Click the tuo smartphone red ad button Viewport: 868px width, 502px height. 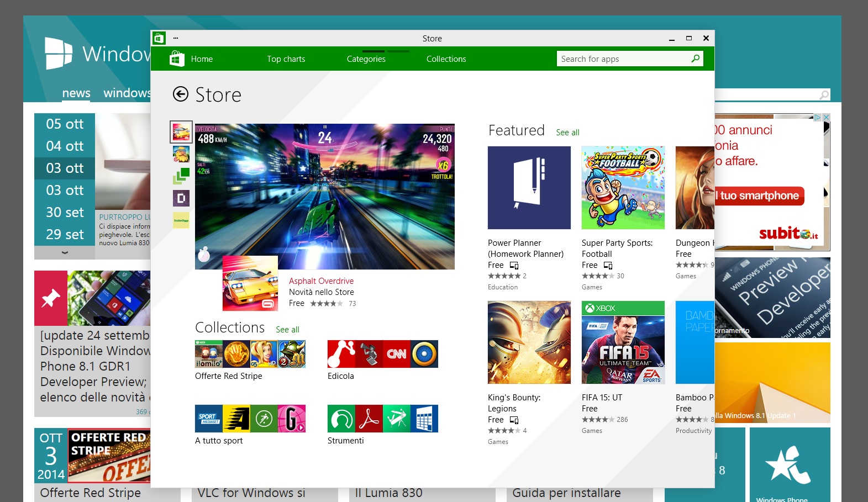pyautogui.click(x=759, y=195)
